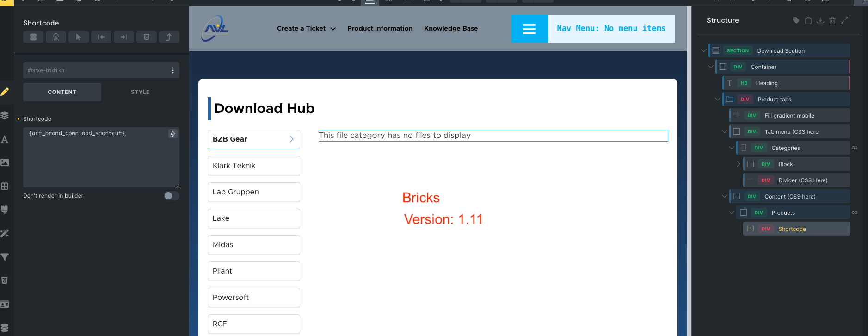Select the Divider (CSS Here) structure item
The height and width of the screenshot is (336, 868).
click(797, 180)
